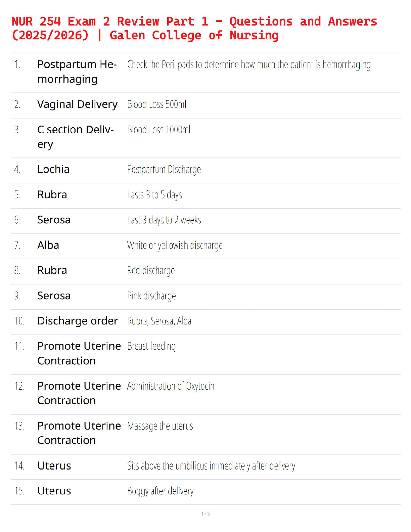Select the Lochia term
The height and width of the screenshot is (532, 411).
click(53, 169)
